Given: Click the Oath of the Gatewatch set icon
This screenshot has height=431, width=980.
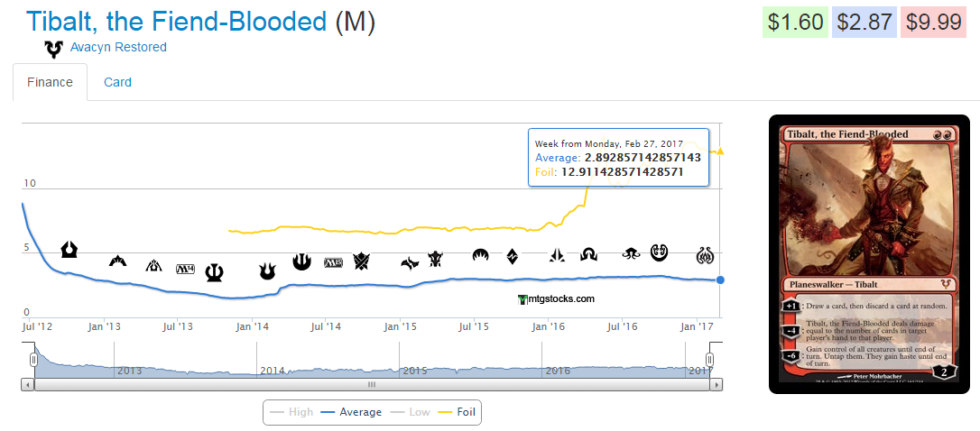Looking at the screenshot, I should point(557,254).
